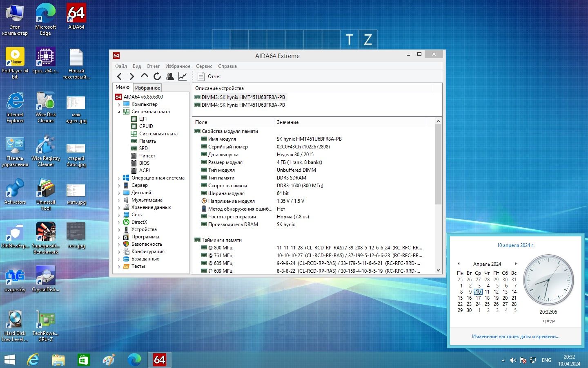588x368 pixels.
Task: Click the Поле column header
Action: [x=233, y=122]
